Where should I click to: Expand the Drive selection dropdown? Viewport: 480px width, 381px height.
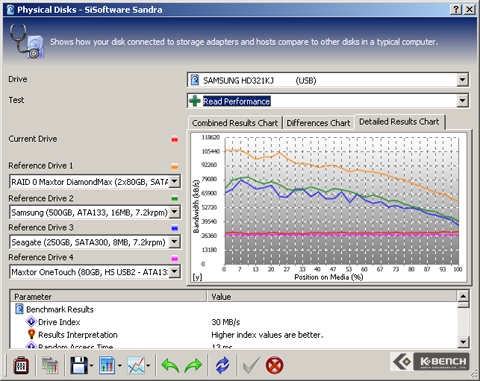[462, 80]
